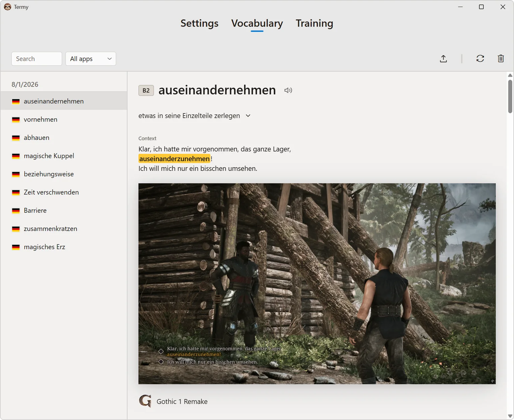Viewport: 514px width, 420px height.
Task: Minimize the Termy window
Action: [460, 7]
